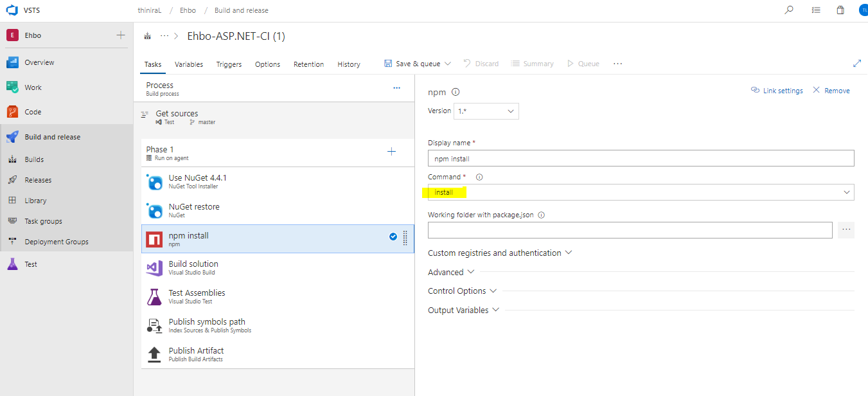Screen dimensions: 868x396
Task: Select the Use NuGet 4.4.1 task
Action: [x=278, y=181]
